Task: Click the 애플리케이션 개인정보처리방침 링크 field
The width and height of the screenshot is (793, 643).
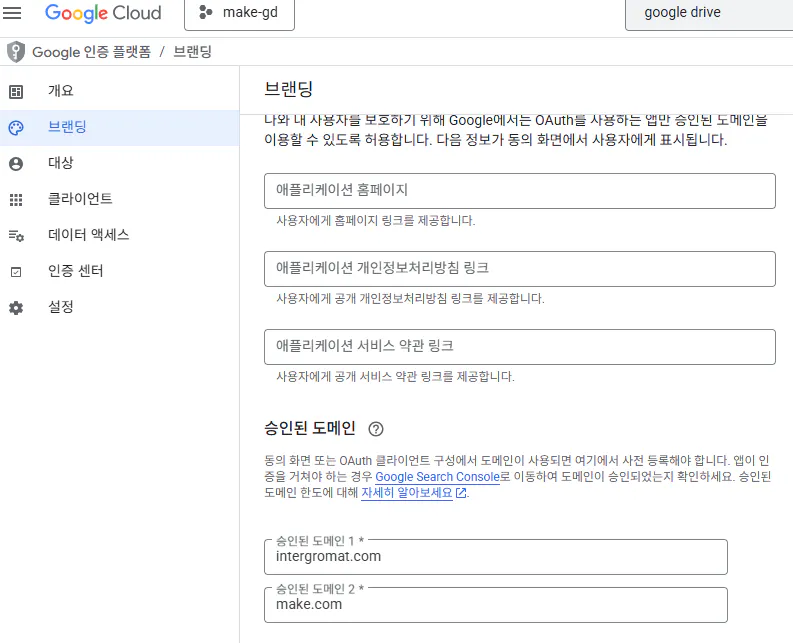Action: click(519, 269)
